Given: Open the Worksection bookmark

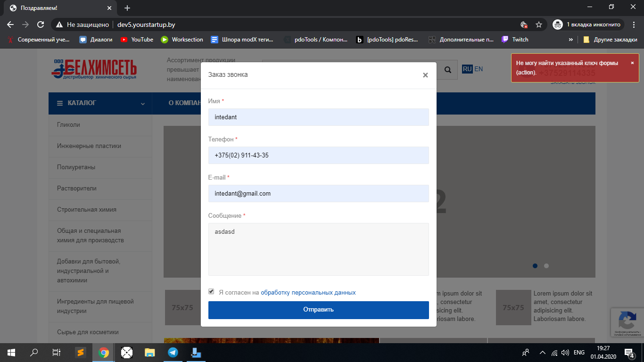Looking at the screenshot, I should pyautogui.click(x=182, y=40).
